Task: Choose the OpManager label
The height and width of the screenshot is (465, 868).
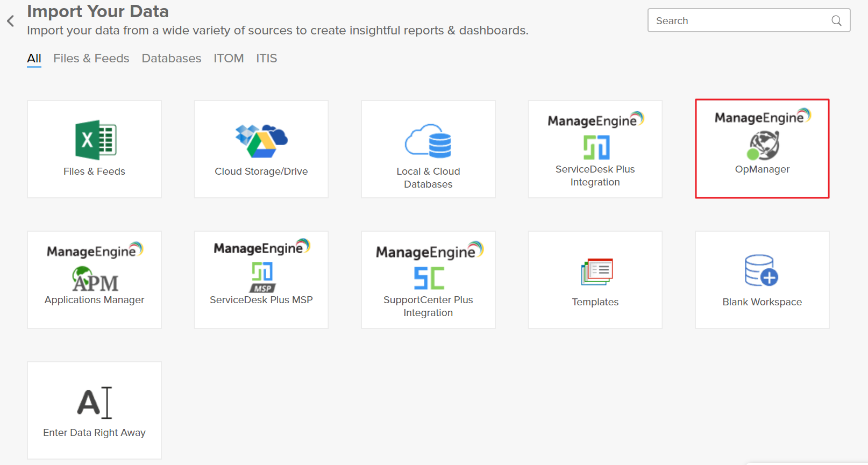Action: click(x=763, y=169)
